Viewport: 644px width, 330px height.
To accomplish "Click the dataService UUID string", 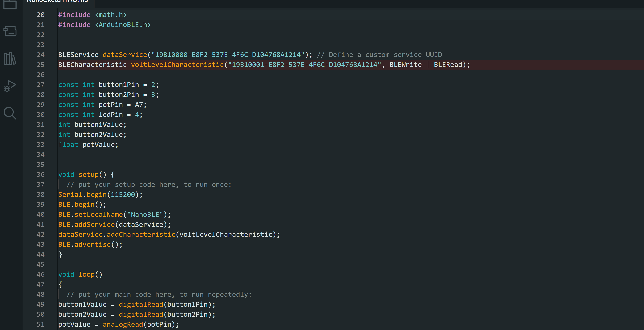I will pos(228,55).
